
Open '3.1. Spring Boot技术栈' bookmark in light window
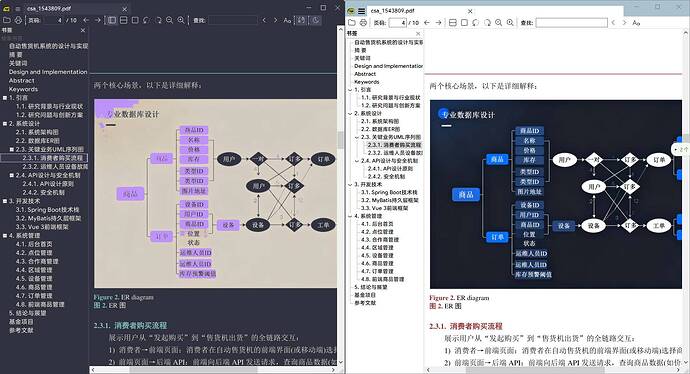[x=389, y=192]
